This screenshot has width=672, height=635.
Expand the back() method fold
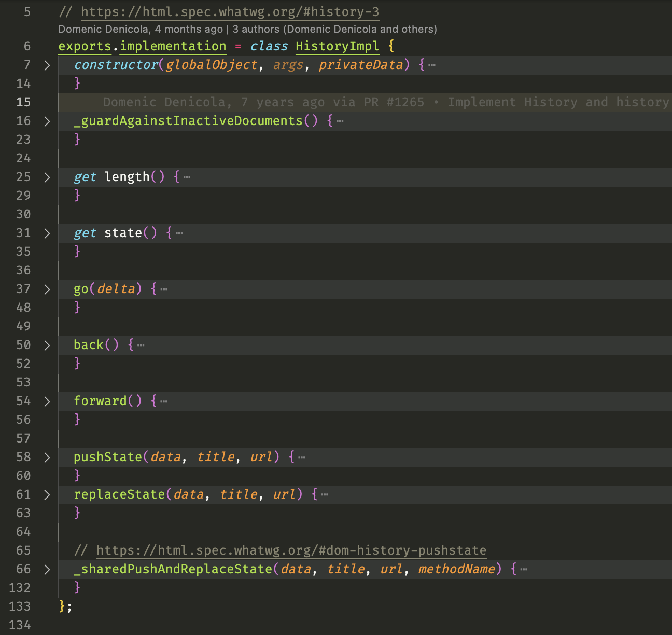[47, 345]
